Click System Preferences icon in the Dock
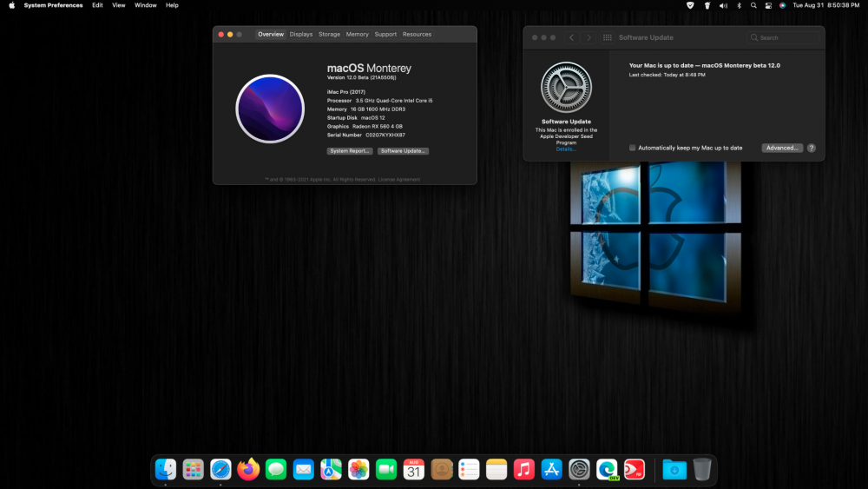868x489 pixels. coord(580,470)
